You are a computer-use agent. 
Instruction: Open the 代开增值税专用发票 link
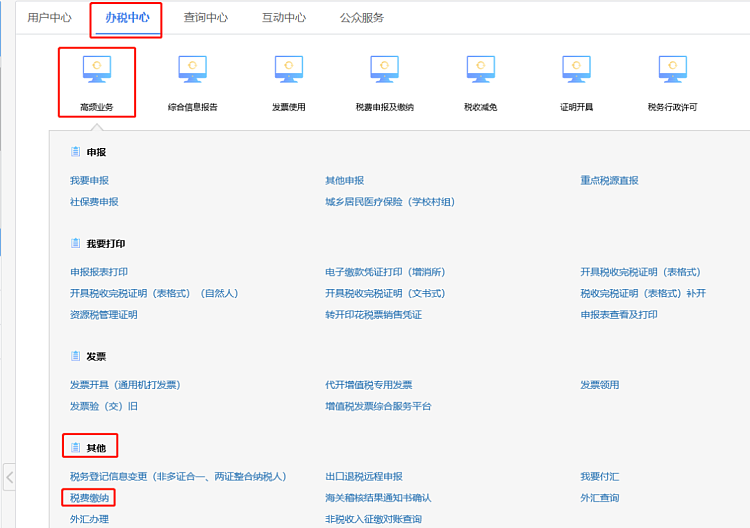(x=369, y=385)
